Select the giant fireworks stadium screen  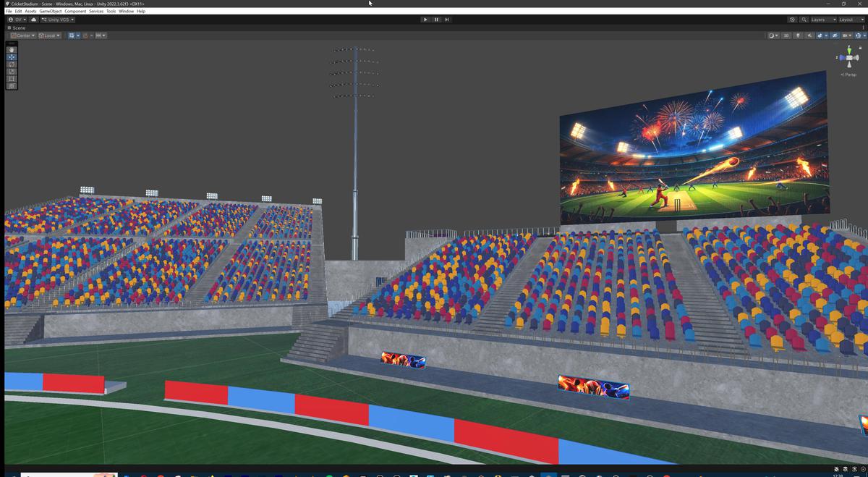(x=694, y=147)
